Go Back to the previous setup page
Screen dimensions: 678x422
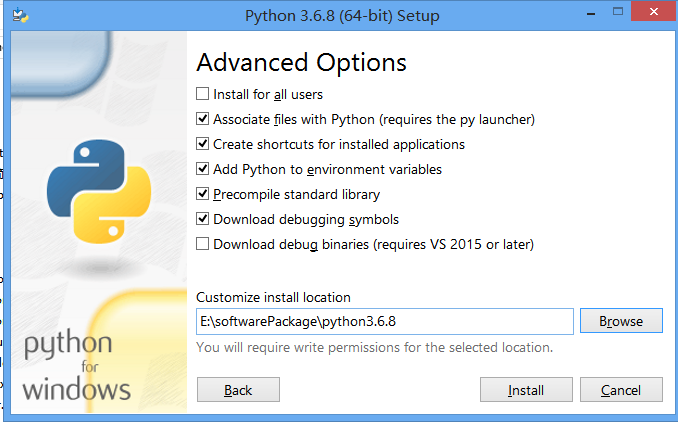click(x=238, y=390)
